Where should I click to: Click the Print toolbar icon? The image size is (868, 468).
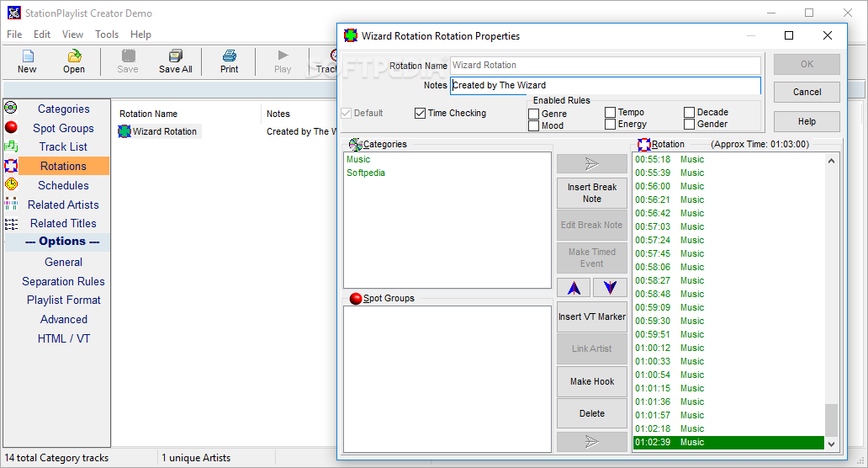tap(229, 56)
